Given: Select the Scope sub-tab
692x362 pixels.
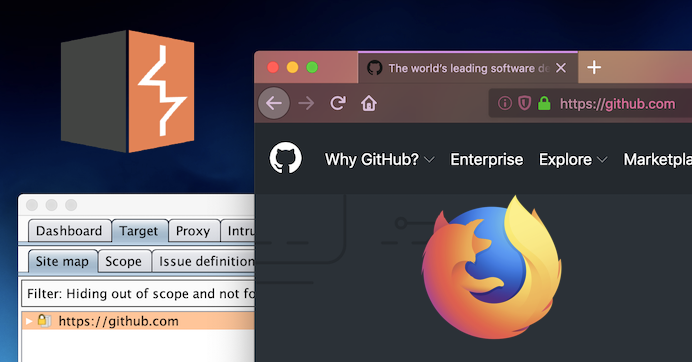Looking at the screenshot, I should point(124,261).
